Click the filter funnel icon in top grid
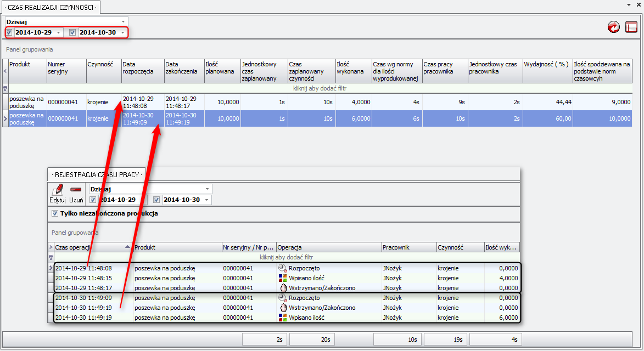This screenshot has width=644, height=351. 5,88
